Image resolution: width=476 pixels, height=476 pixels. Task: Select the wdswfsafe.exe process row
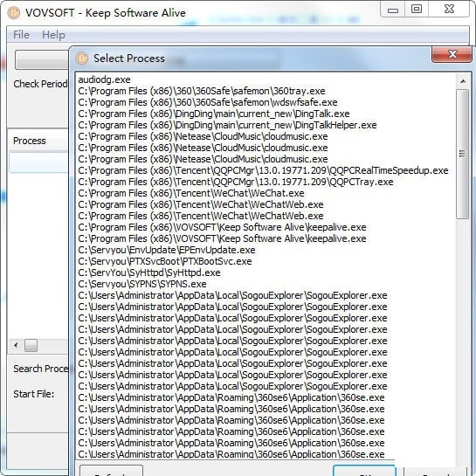(x=266, y=102)
